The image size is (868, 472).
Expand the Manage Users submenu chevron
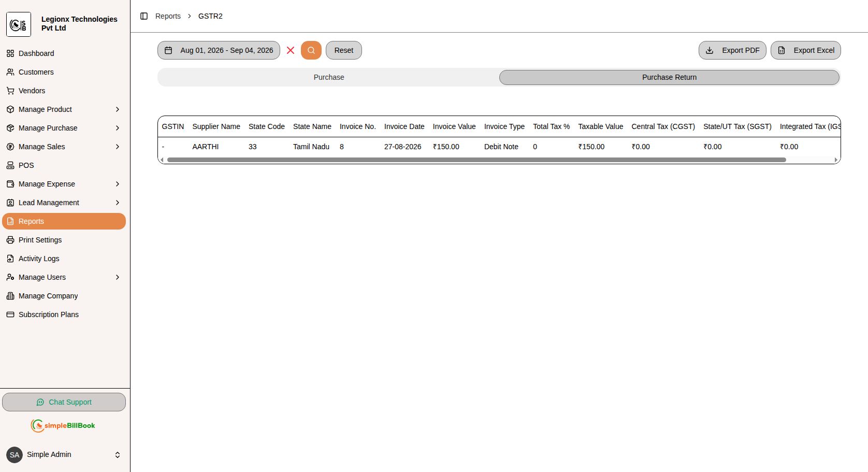[118, 277]
